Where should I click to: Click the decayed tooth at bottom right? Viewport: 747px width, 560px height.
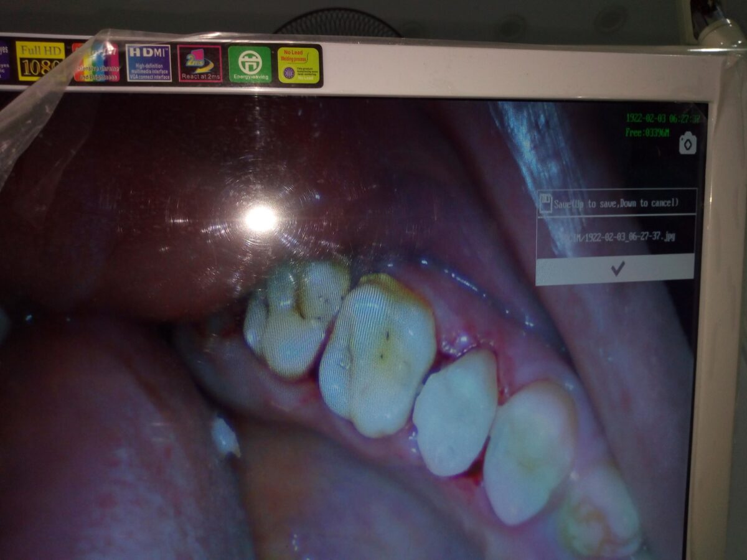point(598,516)
